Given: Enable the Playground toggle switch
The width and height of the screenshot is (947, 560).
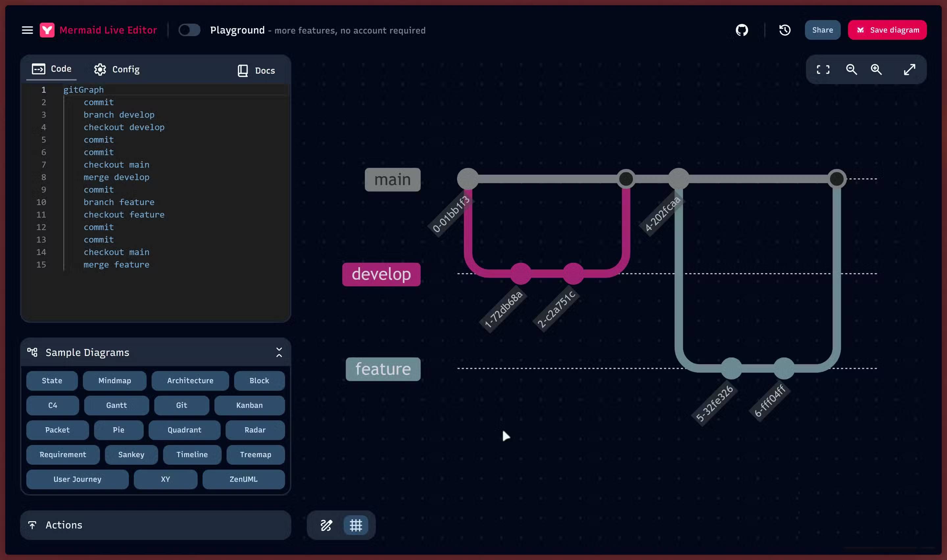Looking at the screenshot, I should pos(189,30).
